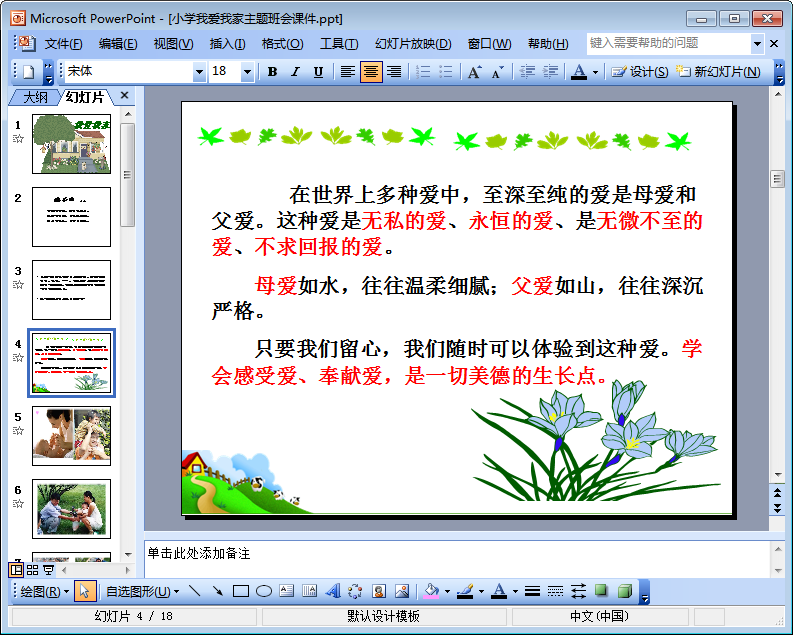Open the 编辑 (Edit) menu
793x635 pixels.
[118, 44]
